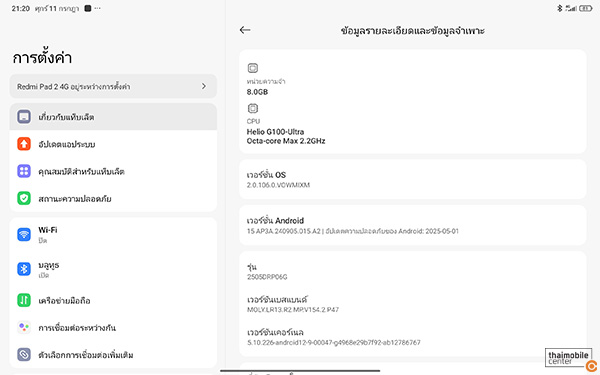Click the 21:20 clock in status bar
600x375 pixels.
click(x=21, y=8)
